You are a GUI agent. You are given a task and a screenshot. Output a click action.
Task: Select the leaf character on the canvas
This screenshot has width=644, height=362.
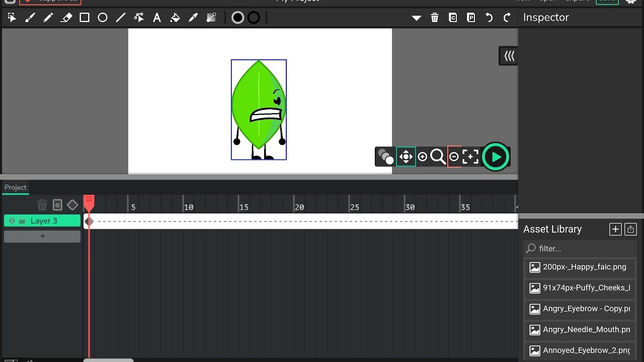(x=259, y=110)
